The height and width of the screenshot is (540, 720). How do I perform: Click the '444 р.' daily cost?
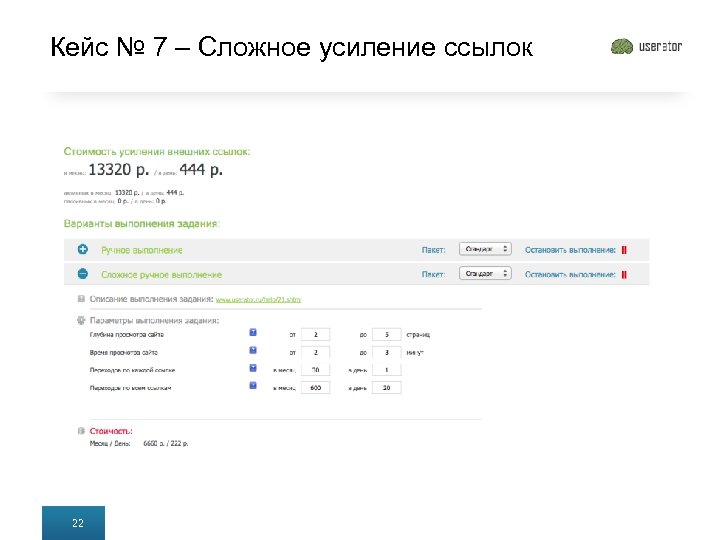point(201,170)
